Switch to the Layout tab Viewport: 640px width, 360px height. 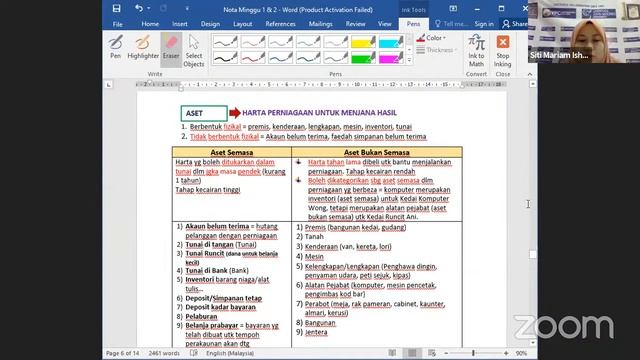(242, 24)
